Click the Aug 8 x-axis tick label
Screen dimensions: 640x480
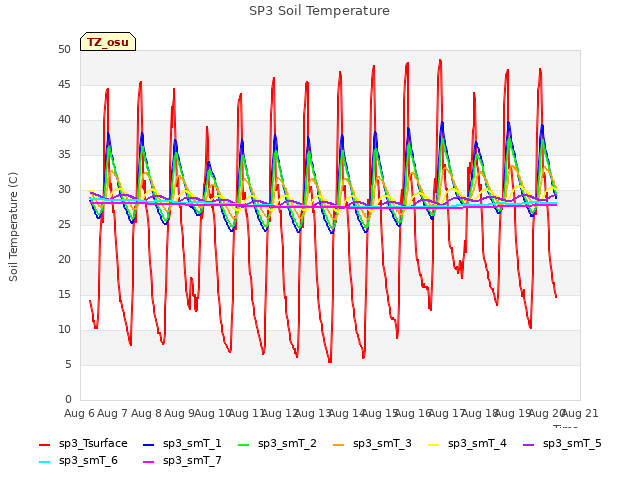point(146,413)
